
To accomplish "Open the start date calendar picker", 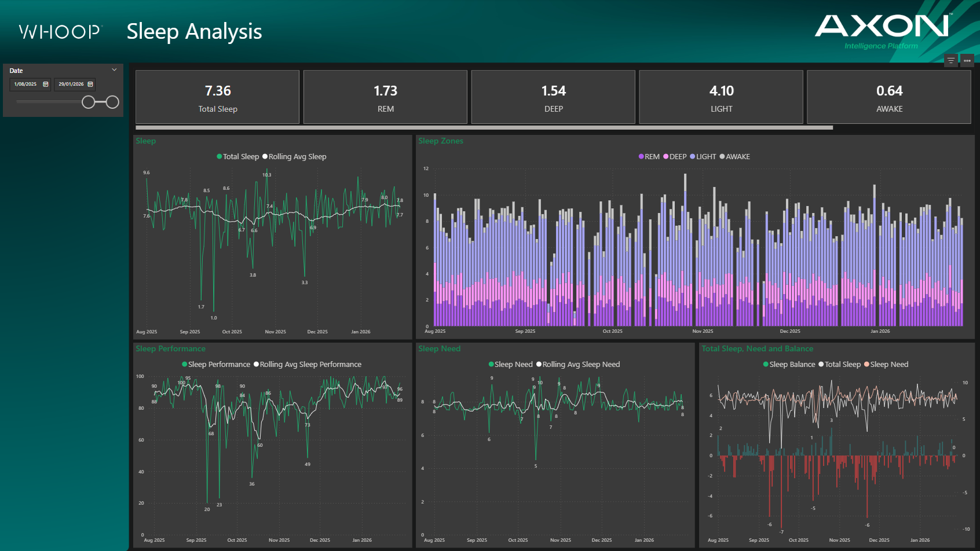I will click(x=46, y=85).
